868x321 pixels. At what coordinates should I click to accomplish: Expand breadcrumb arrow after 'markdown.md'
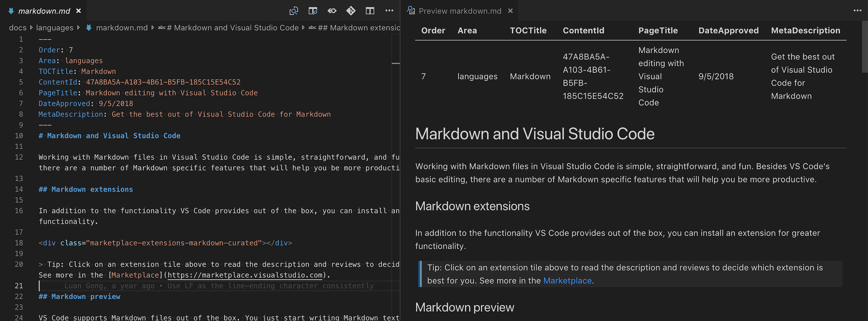152,28
